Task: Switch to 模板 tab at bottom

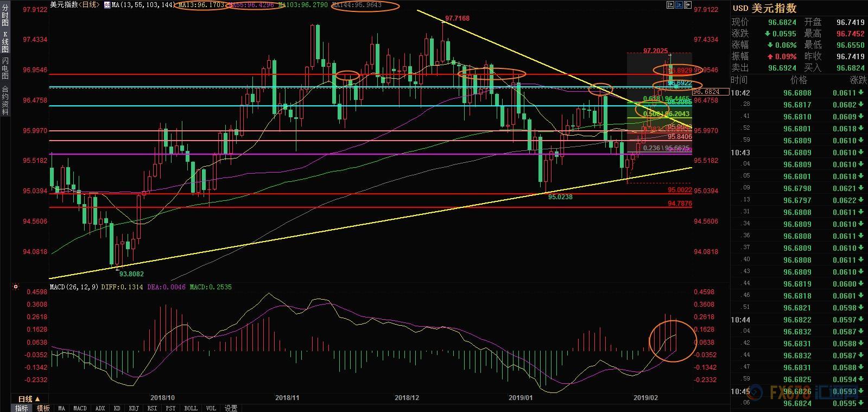Action: (43, 408)
